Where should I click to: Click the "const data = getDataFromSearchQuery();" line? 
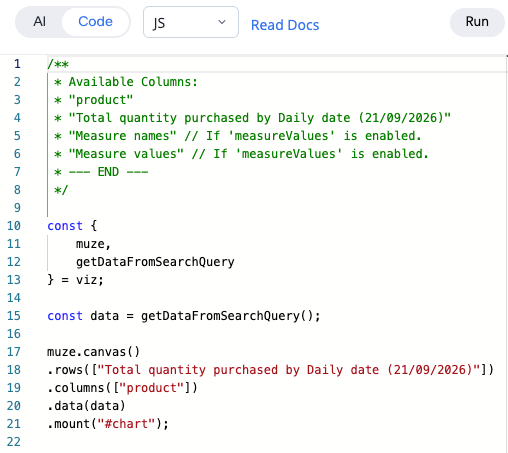click(184, 316)
